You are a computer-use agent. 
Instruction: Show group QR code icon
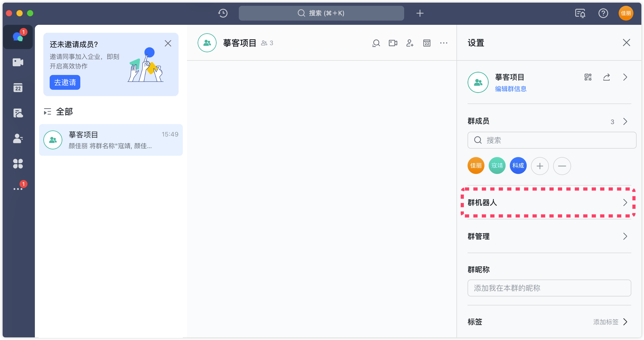click(x=588, y=77)
